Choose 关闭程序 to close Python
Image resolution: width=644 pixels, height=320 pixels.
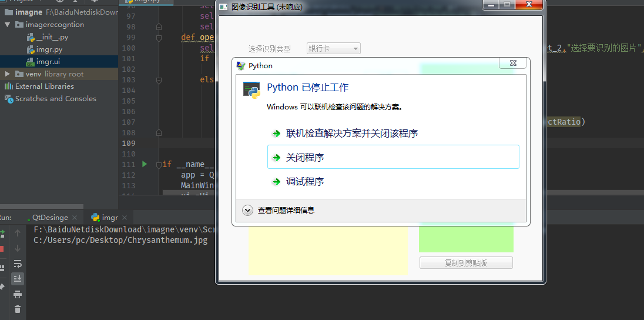pyautogui.click(x=393, y=156)
